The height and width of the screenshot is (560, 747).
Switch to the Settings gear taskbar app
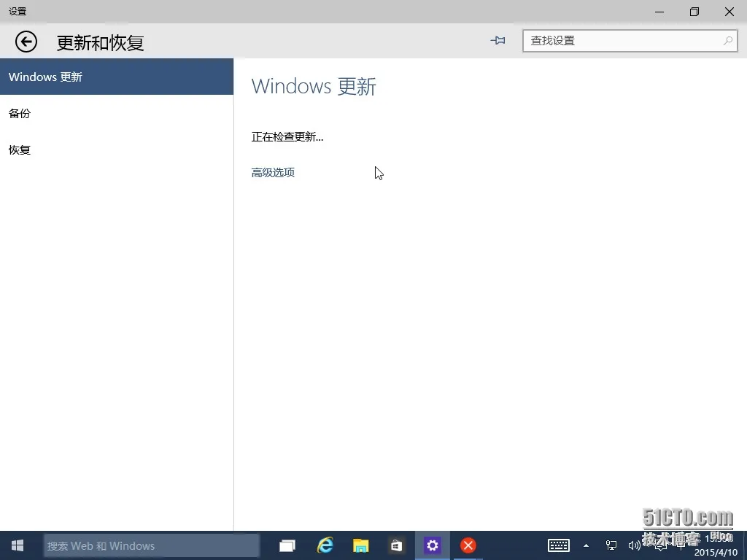432,545
